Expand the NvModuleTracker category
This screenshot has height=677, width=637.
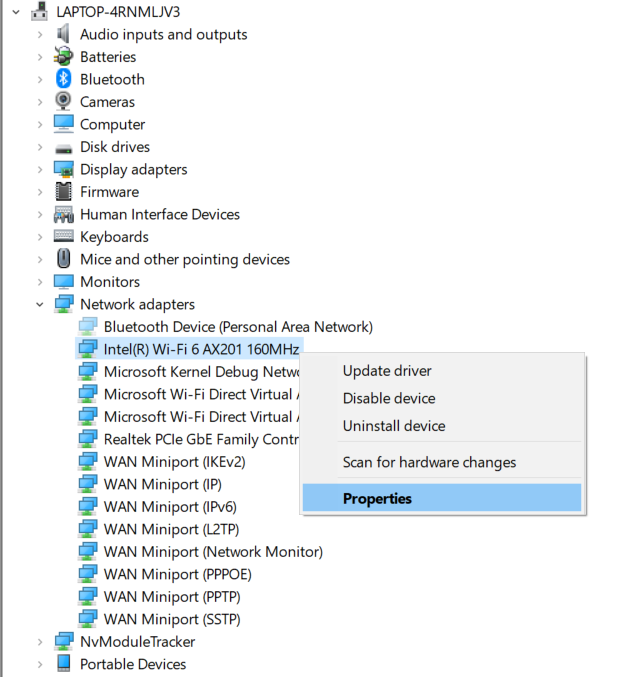pyautogui.click(x=40, y=642)
